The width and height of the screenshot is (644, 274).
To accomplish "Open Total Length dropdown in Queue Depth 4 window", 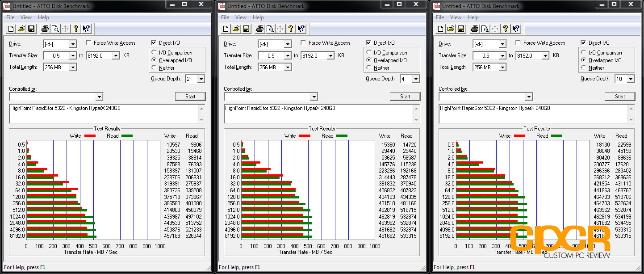I will [288, 67].
